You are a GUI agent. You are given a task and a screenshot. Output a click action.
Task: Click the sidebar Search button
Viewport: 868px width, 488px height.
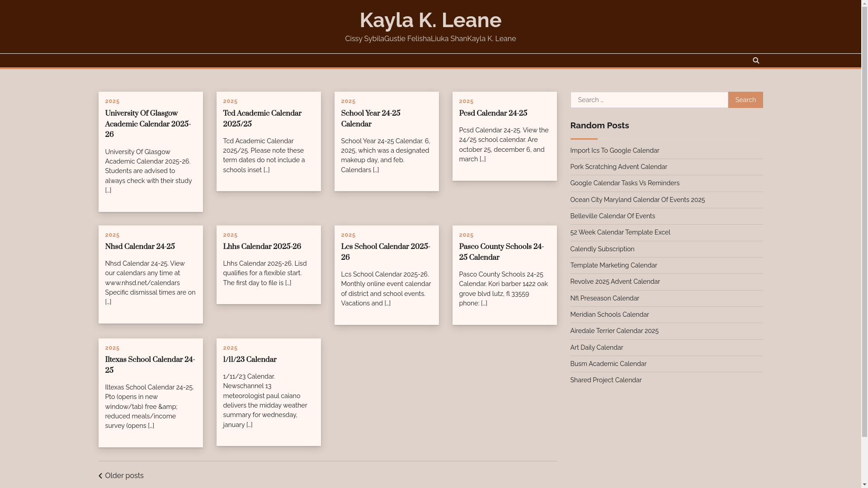(745, 100)
